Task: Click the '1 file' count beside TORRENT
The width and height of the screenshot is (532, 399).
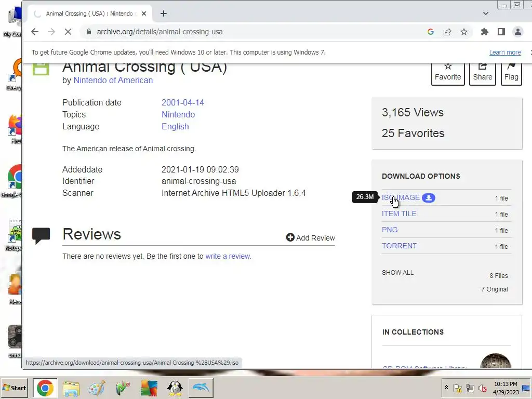Action: (x=501, y=247)
